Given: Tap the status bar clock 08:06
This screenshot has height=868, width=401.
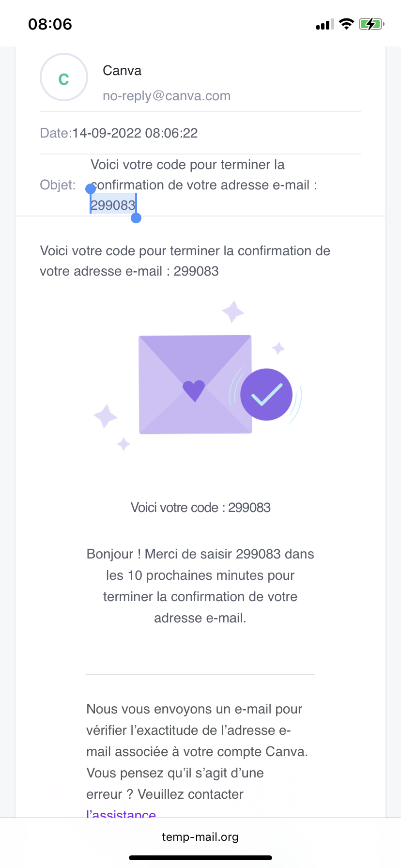Looking at the screenshot, I should pos(50,24).
